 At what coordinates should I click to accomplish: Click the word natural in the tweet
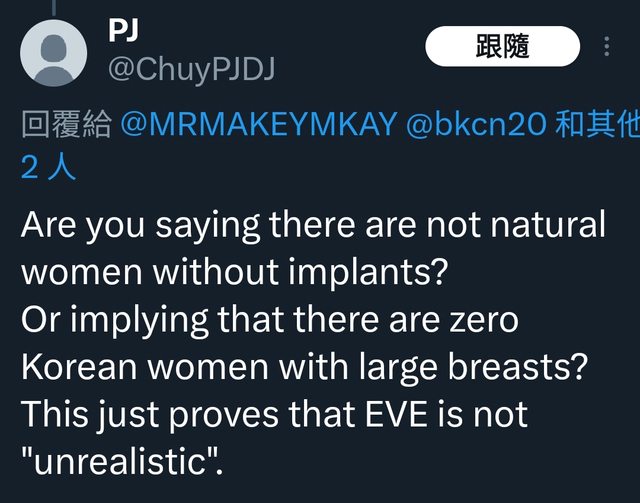pyautogui.click(x=545, y=224)
